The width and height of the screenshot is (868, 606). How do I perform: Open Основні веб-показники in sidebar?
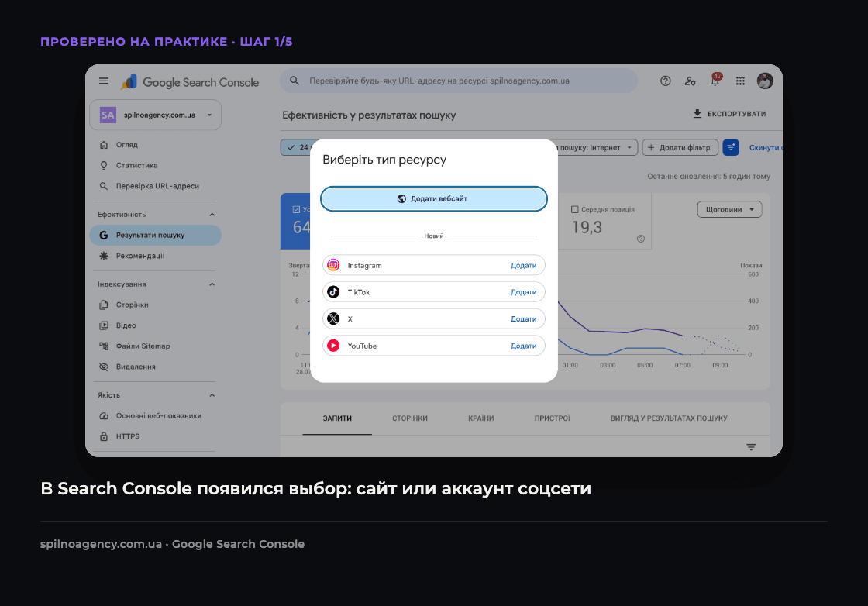coord(155,415)
